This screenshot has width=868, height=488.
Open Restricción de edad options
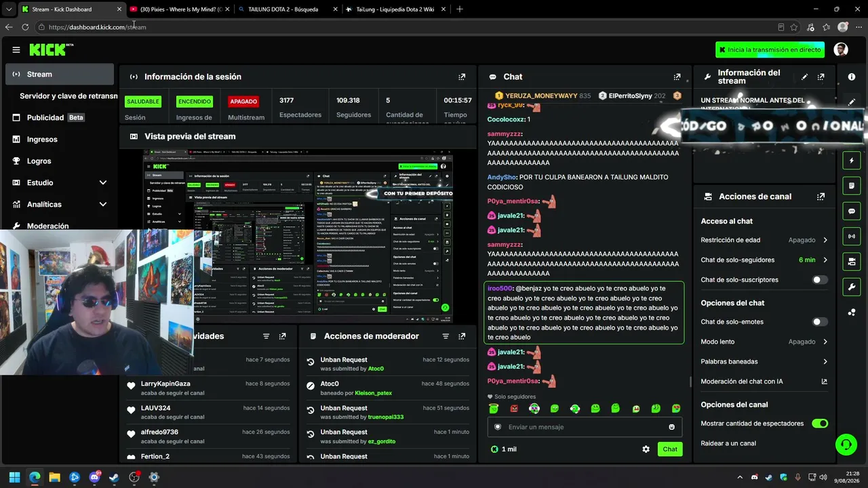(764, 240)
